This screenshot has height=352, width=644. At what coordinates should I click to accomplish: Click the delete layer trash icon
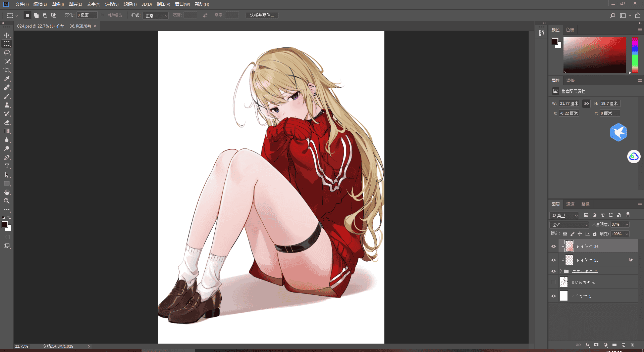click(632, 345)
